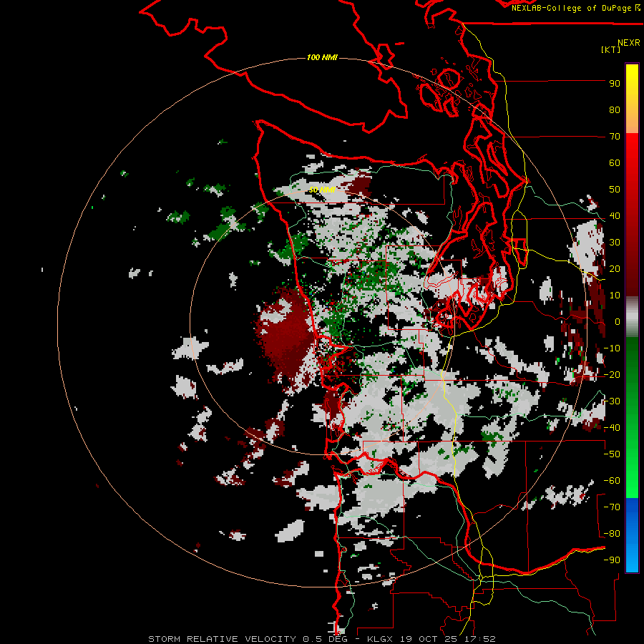
Task: Pick the blue segment near -80
Action: 632,534
